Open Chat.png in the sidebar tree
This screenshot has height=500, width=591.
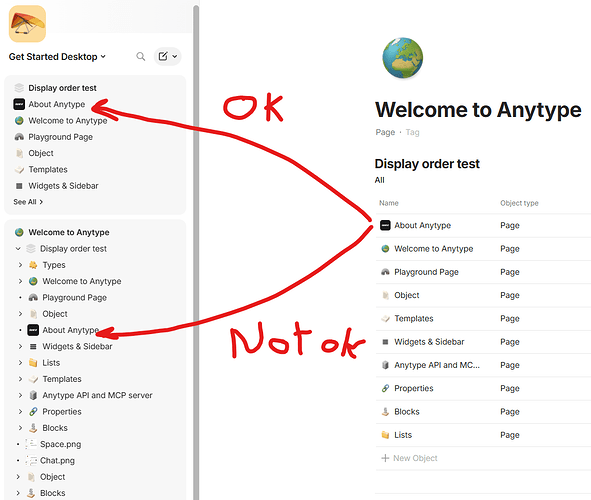tap(57, 460)
